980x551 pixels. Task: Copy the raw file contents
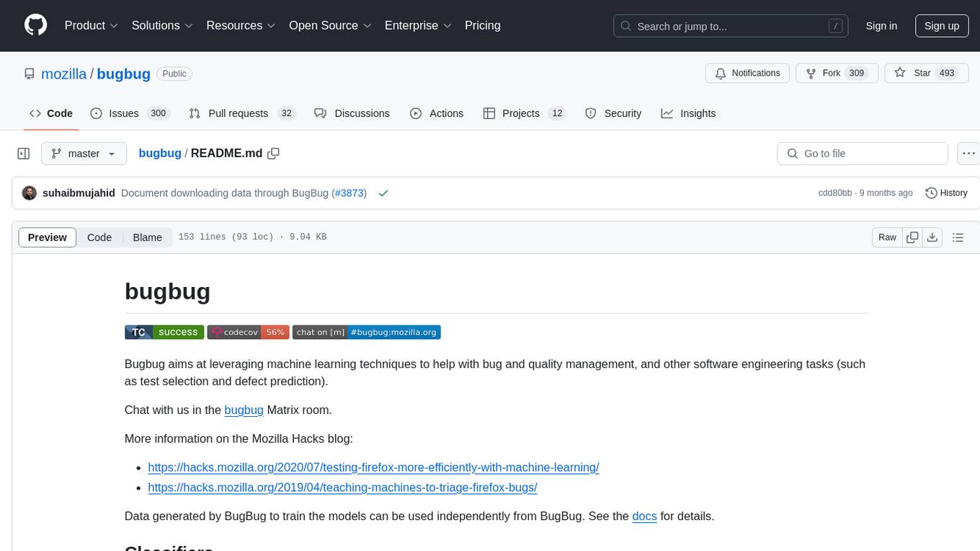(x=912, y=237)
